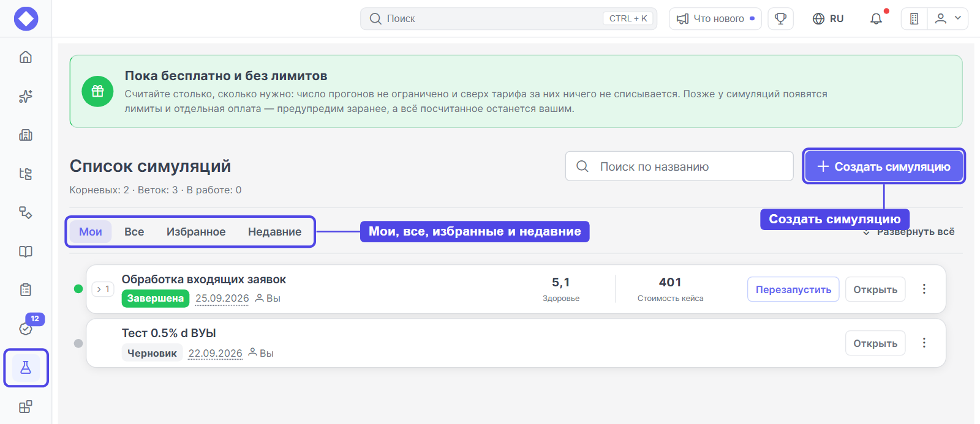The image size is (980, 424).
Task: Switch language via RU selector
Action: coord(828,19)
